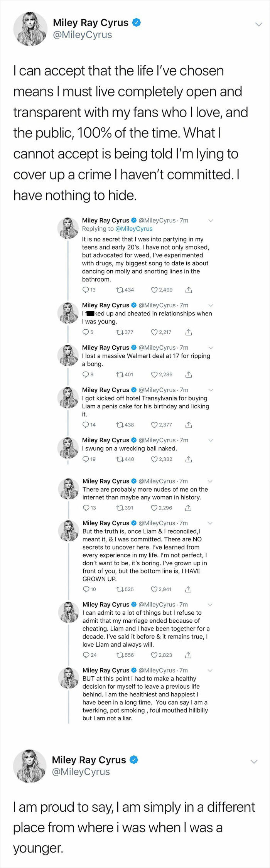Select the reply bubble on the hotel Transylvania tweet
The height and width of the screenshot is (868, 270).
click(85, 425)
